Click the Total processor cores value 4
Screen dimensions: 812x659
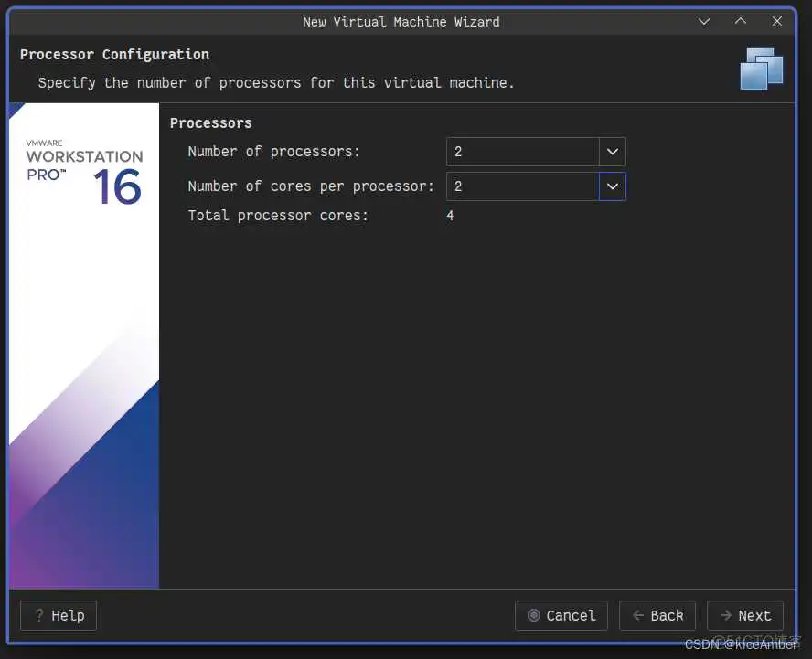click(x=450, y=216)
